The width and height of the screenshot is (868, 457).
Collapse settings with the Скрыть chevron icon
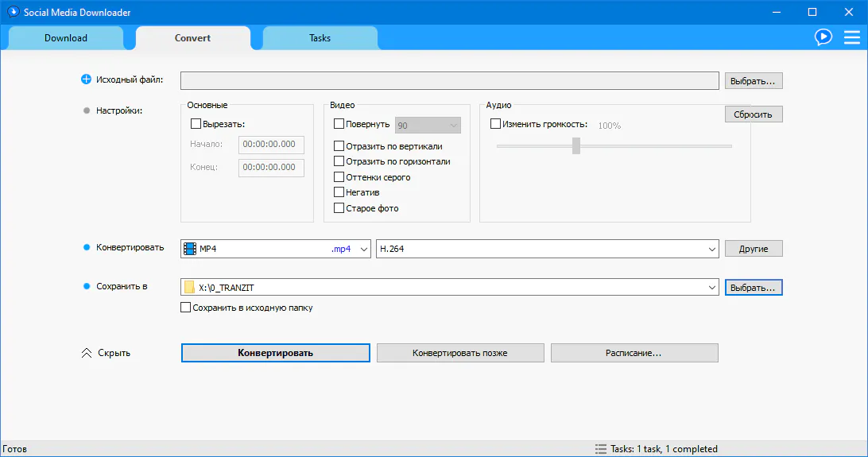(87, 353)
